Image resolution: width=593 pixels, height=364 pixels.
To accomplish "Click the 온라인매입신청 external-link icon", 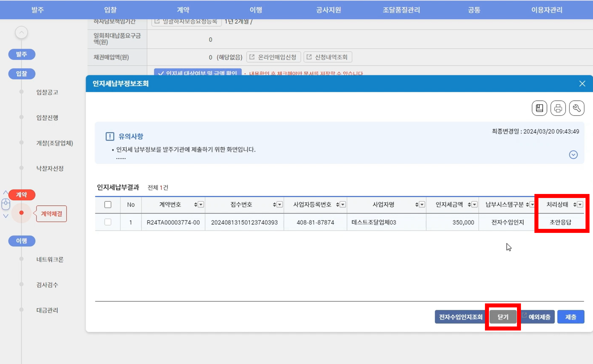I will 252,57.
